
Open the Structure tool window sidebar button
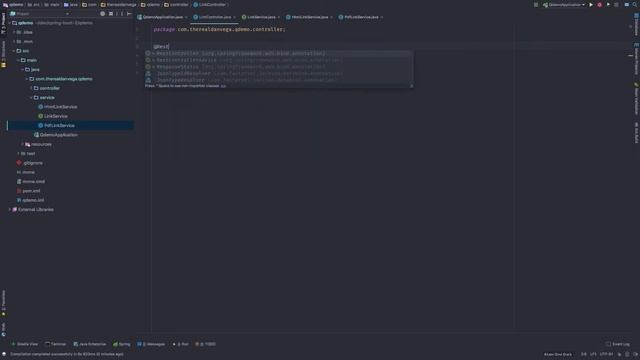coord(3,53)
